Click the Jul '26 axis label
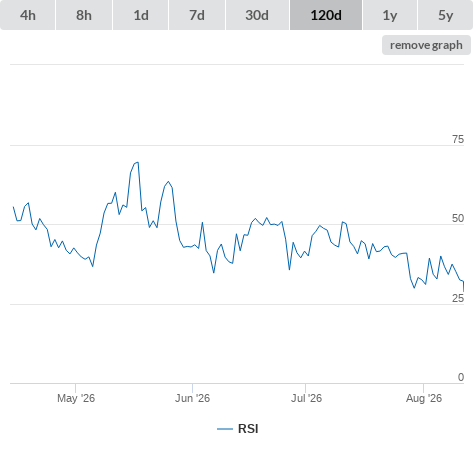This screenshot has width=474, height=455. coord(306,398)
